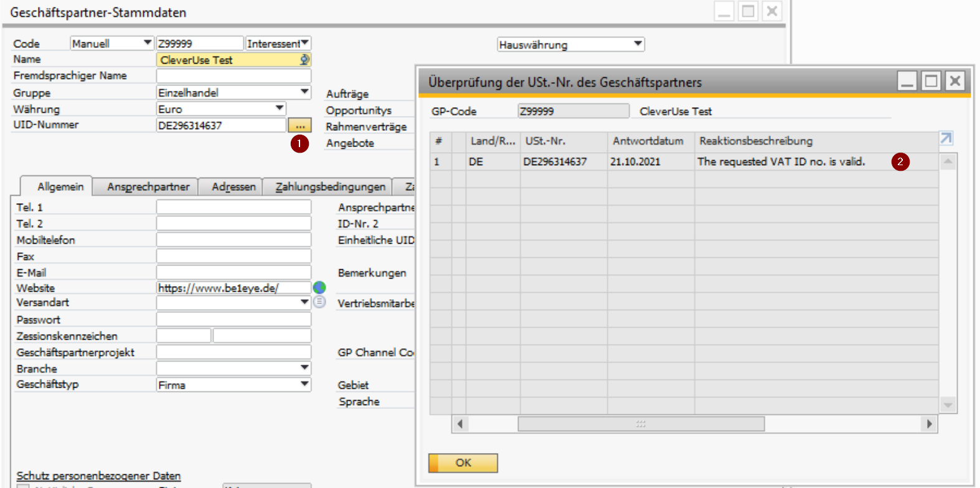Click the VAT table's scroll-down arrow
This screenshot has height=488, width=980.
pos(948,405)
